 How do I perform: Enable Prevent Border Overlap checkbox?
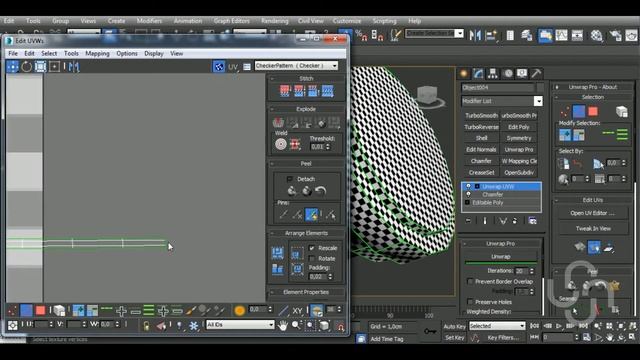click(470, 281)
